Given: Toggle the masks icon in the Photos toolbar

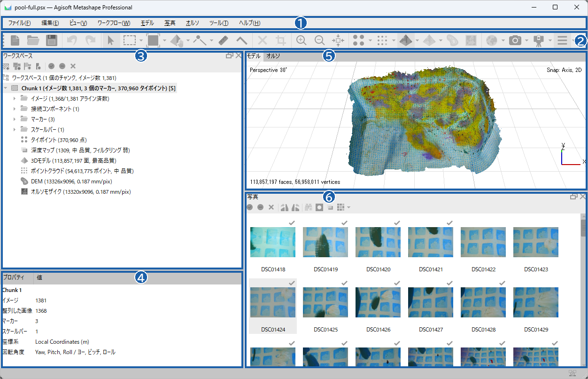Looking at the screenshot, I should click(319, 207).
